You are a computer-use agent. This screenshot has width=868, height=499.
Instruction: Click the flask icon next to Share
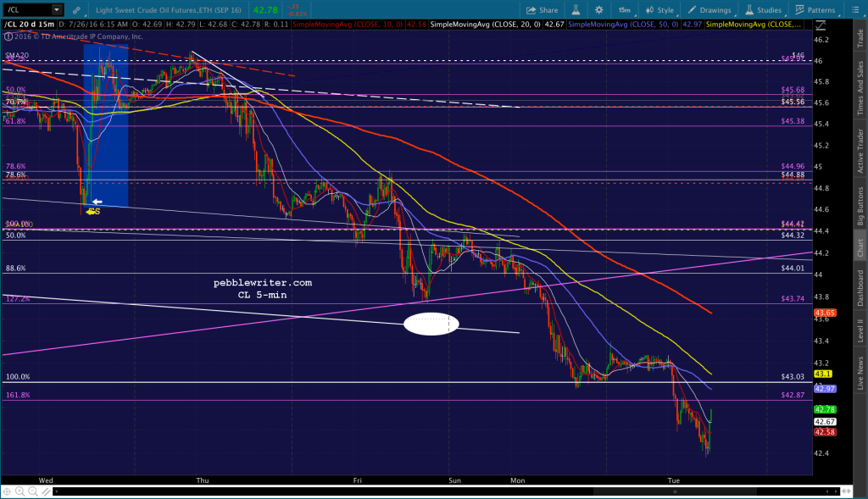576,10
